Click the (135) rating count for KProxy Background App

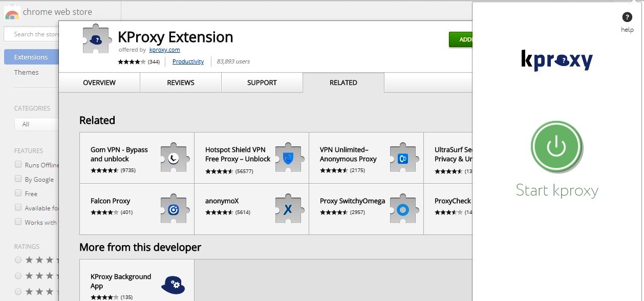(126, 297)
